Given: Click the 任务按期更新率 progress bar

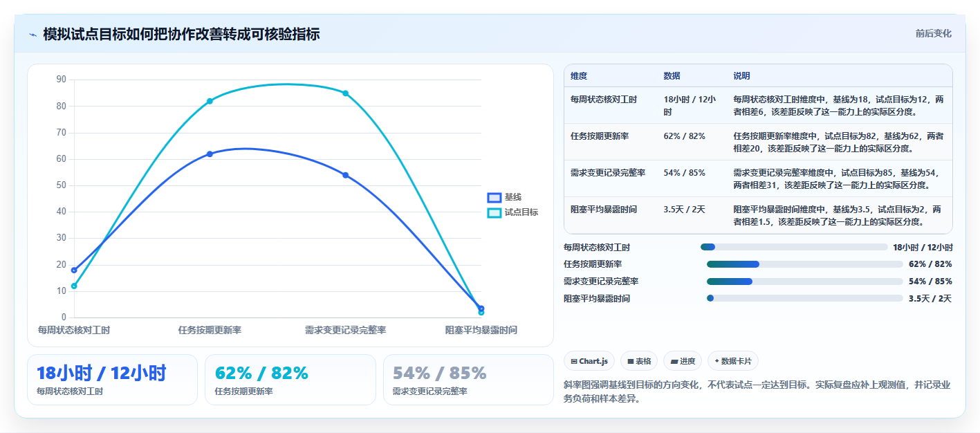Looking at the screenshot, I should click(x=804, y=264).
